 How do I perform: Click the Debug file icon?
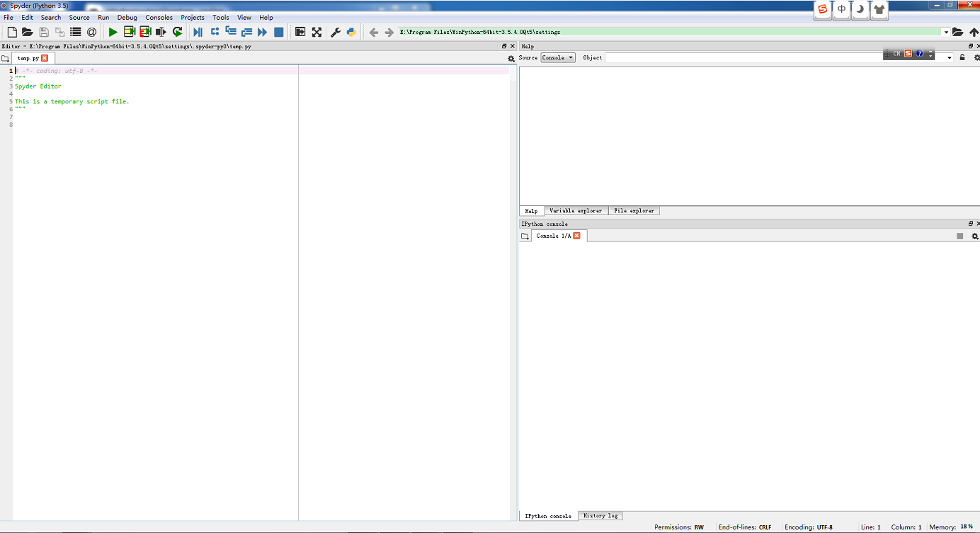tap(198, 32)
